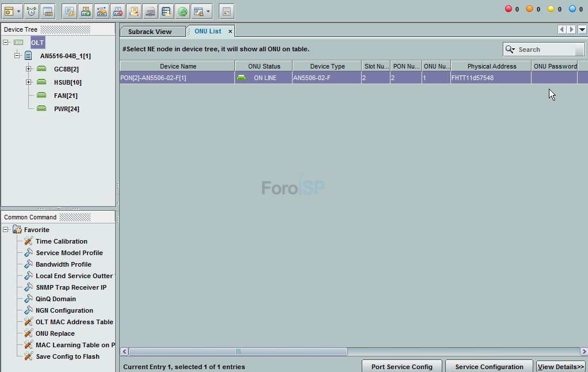Click the Service Configuration button

pos(489,366)
